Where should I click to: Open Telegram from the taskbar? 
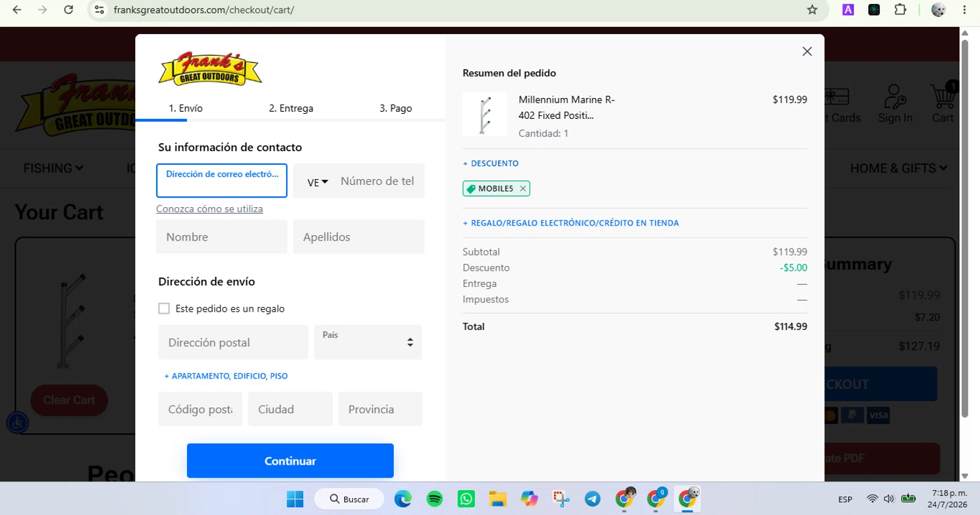point(593,499)
